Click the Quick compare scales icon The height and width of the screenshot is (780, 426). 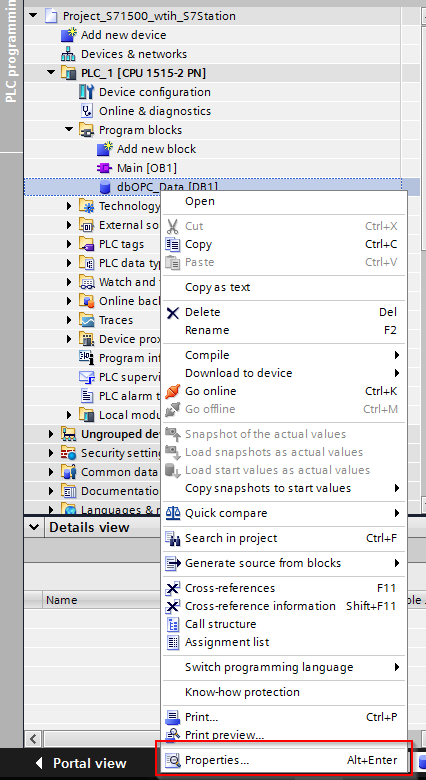coord(173,513)
